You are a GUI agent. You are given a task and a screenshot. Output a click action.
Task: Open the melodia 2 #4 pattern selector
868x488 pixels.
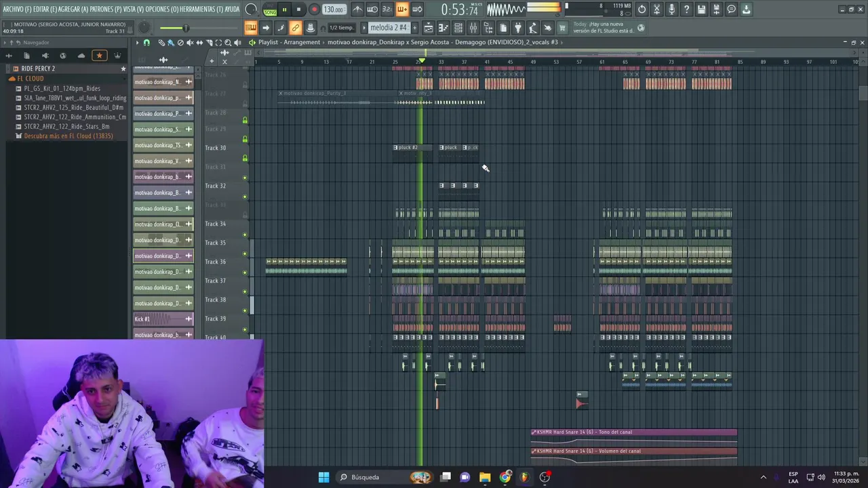389,28
